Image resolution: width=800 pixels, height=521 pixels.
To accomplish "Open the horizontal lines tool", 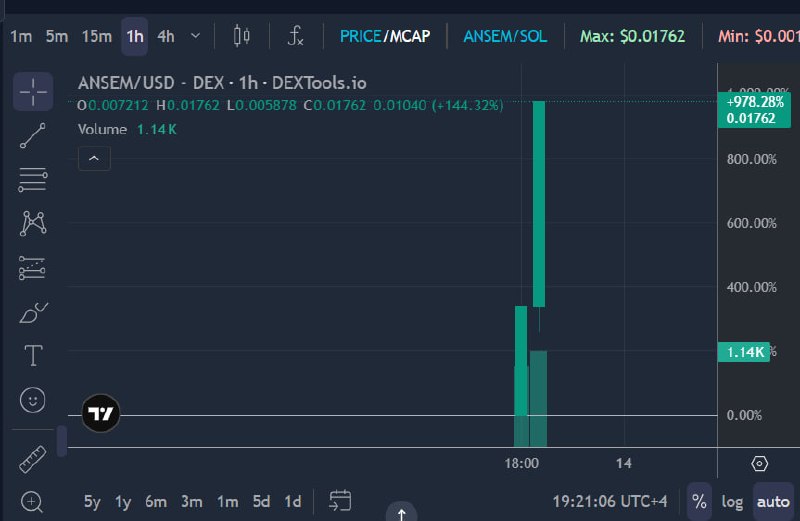I will 33,180.
